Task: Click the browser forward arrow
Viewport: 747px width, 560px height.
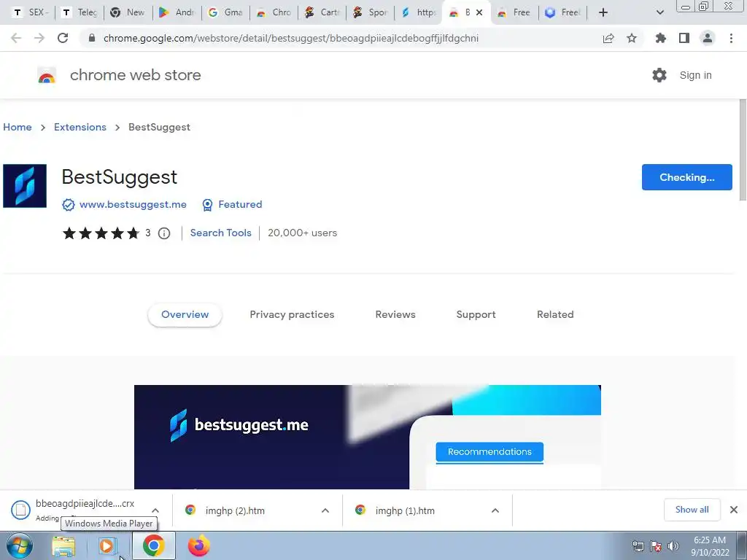Action: pyautogui.click(x=39, y=38)
